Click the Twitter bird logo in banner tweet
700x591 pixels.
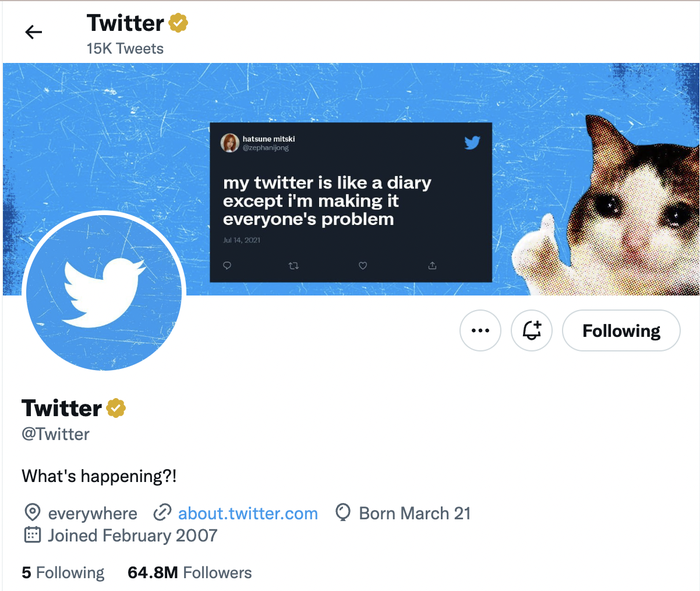pos(472,143)
